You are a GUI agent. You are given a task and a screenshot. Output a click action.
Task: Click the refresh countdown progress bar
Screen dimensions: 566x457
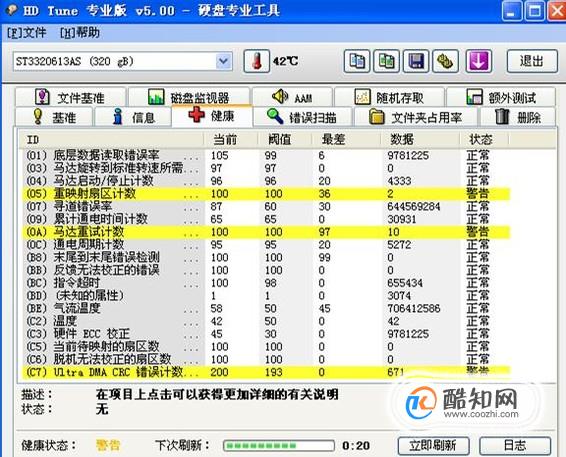(279, 445)
